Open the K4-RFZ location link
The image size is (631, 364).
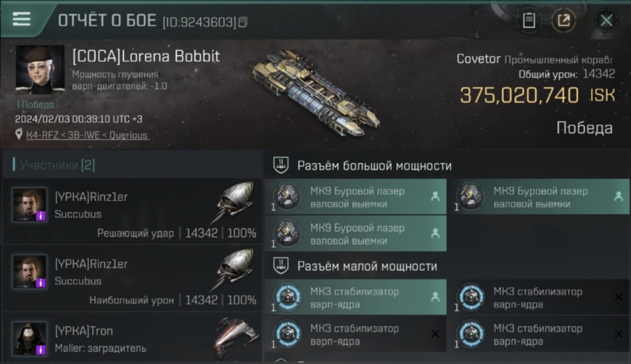coord(87,135)
